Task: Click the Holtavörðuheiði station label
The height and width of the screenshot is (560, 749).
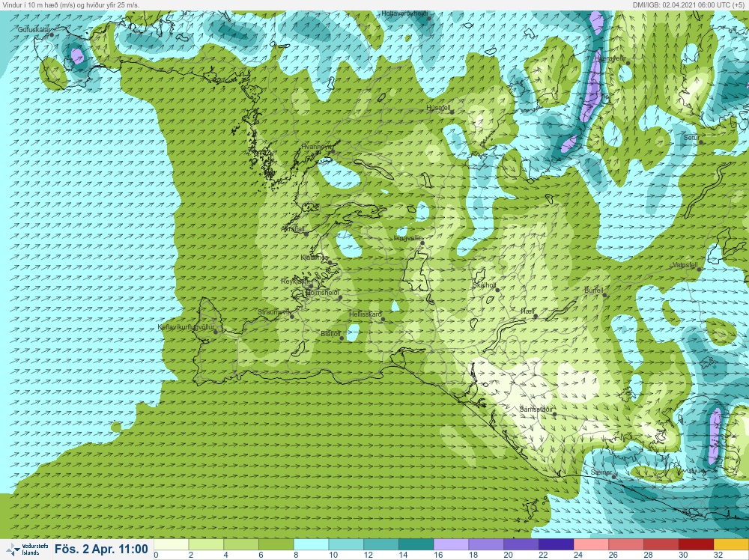Action: click(404, 13)
